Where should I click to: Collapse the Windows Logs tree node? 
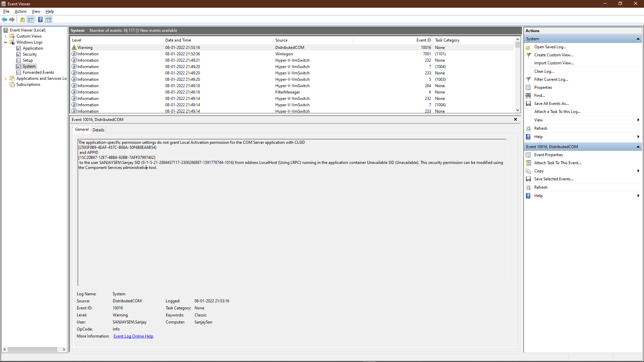(5, 42)
